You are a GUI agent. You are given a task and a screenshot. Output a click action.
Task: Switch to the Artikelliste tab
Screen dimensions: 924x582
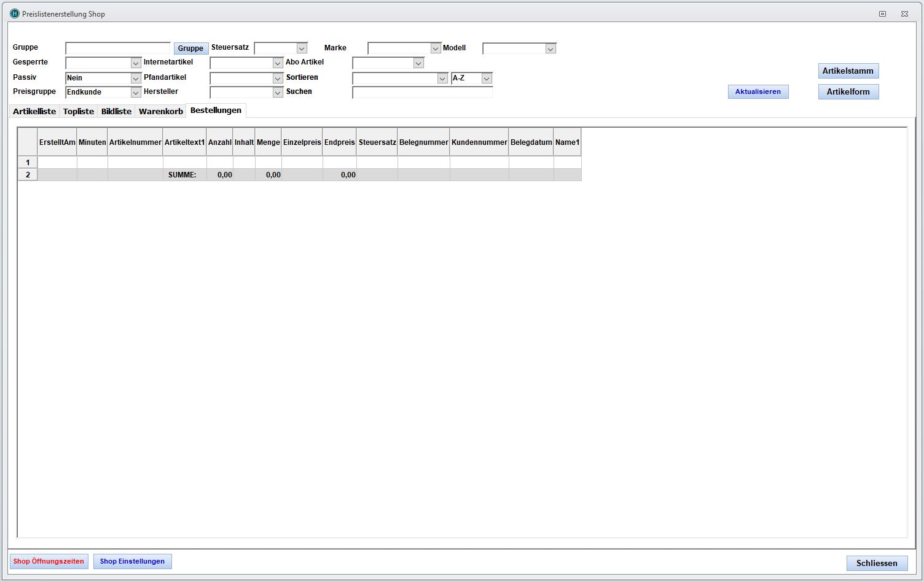(x=34, y=111)
